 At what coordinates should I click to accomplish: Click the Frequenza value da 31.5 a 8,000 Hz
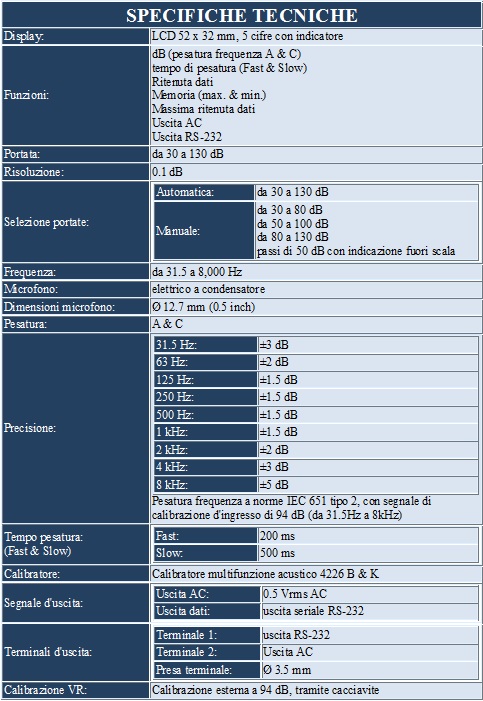pyautogui.click(x=197, y=272)
